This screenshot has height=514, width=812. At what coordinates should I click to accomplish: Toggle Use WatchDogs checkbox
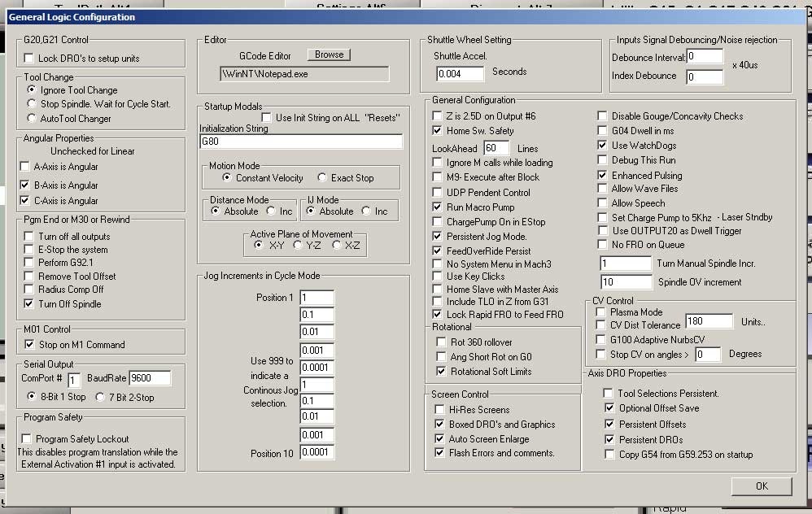(x=603, y=145)
